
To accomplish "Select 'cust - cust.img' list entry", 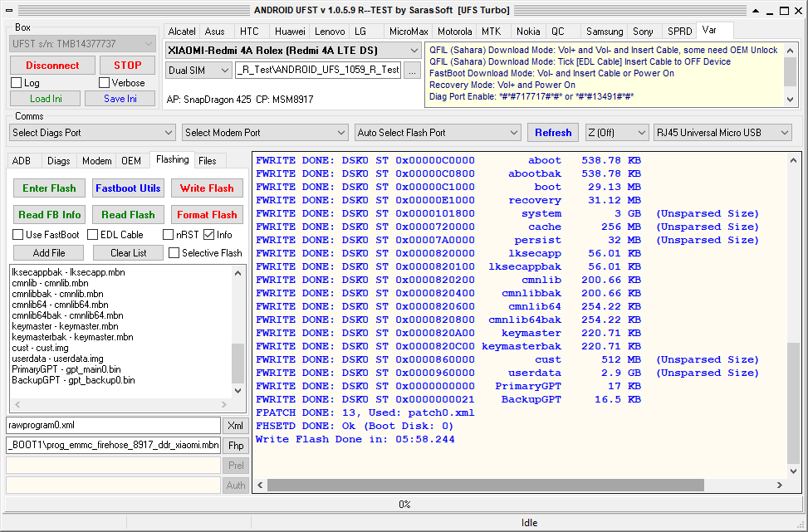I will coord(40,348).
